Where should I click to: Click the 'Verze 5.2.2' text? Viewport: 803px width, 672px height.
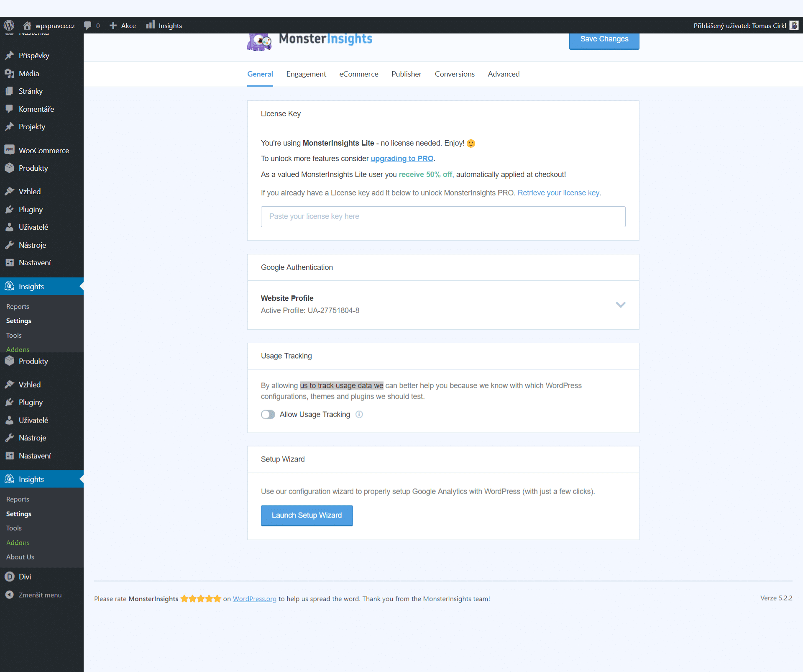[776, 598]
